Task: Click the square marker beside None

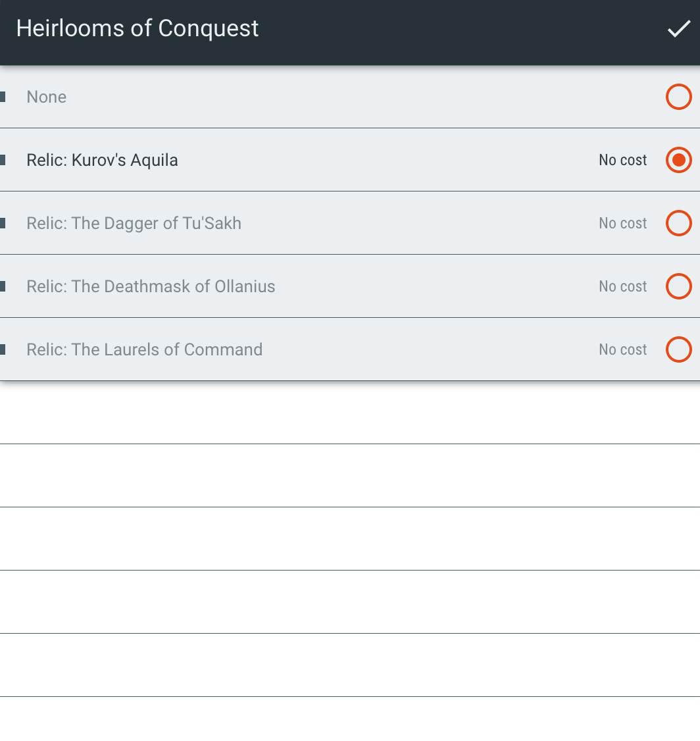Action: pyautogui.click(x=3, y=97)
